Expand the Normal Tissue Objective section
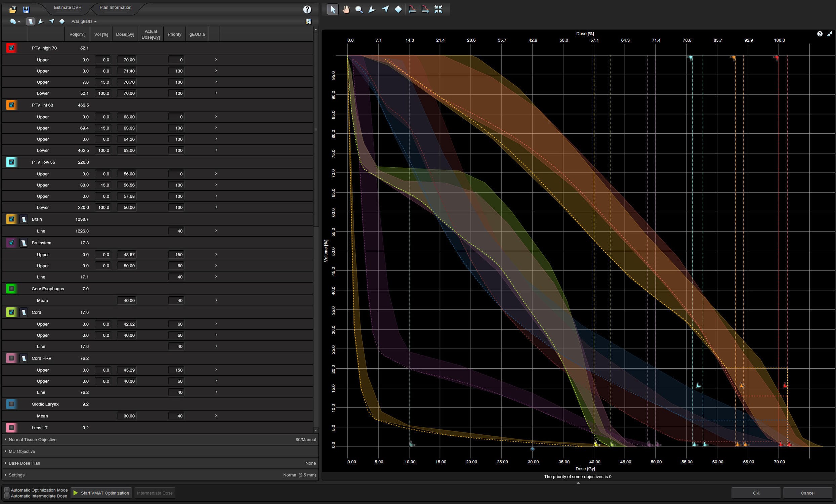Screen dimensions: 836x504 33,439
